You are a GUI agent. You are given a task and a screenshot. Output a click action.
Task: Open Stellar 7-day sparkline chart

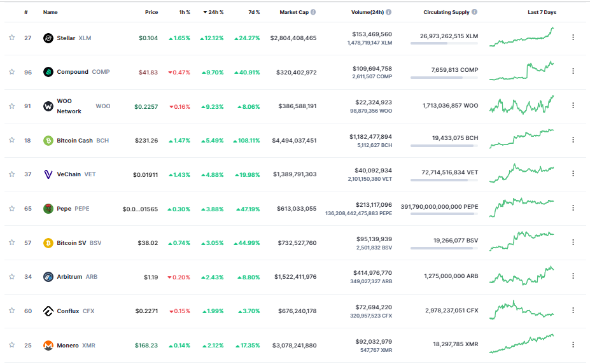point(521,37)
